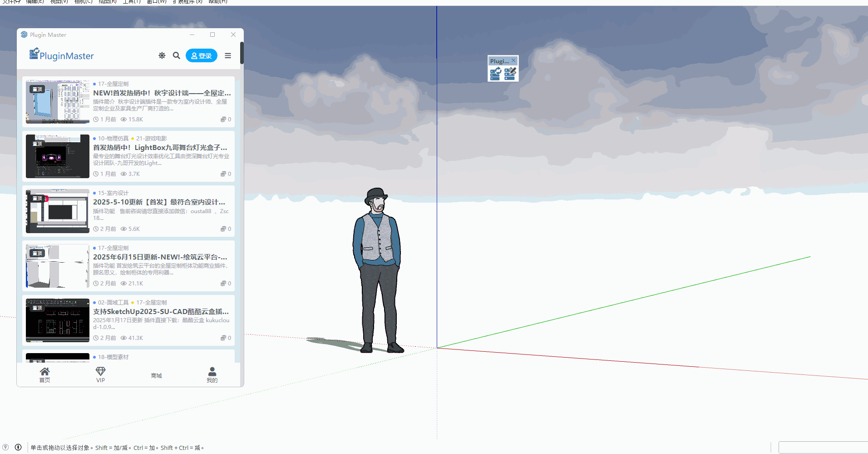
Task: Click the plugin edit tools icon in floating toolbar
Action: point(510,74)
